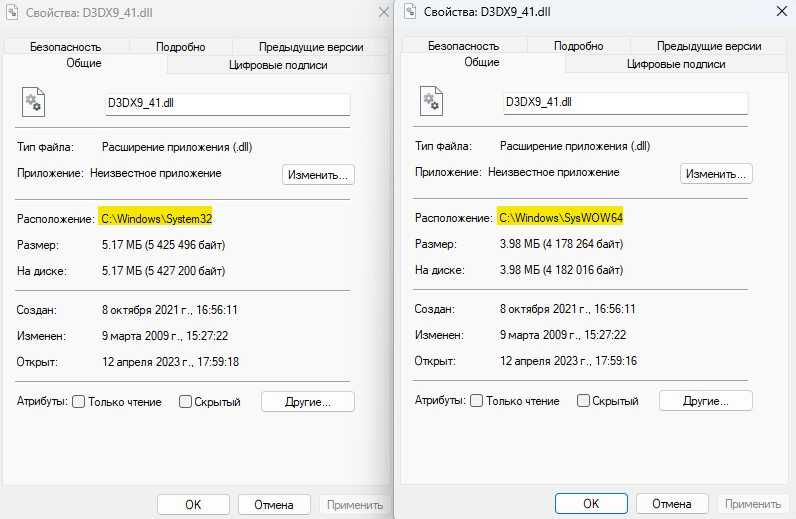The image size is (796, 519).
Task: Click Применить in right window
Action: 753,504
